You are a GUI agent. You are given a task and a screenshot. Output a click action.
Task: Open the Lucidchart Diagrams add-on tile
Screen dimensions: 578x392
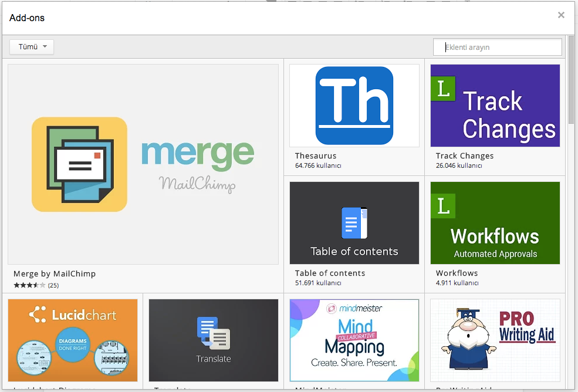coord(73,340)
